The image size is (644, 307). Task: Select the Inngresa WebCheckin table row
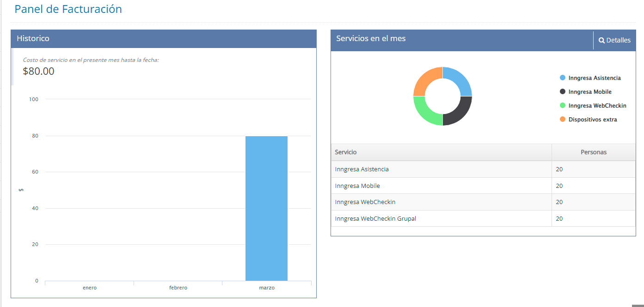pos(365,202)
